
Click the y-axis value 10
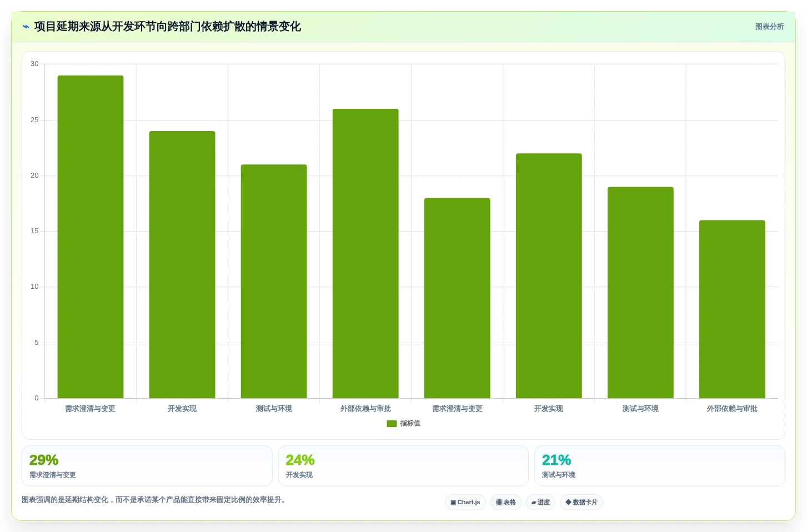[x=34, y=287]
